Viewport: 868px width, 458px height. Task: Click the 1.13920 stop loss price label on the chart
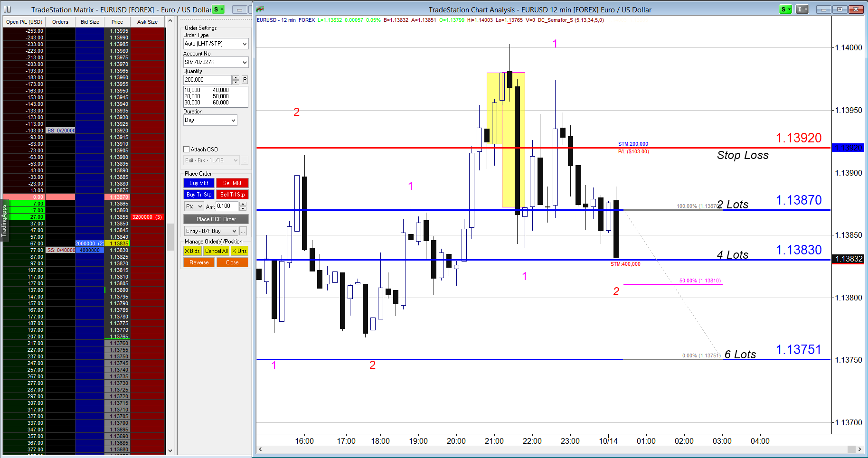(x=799, y=138)
